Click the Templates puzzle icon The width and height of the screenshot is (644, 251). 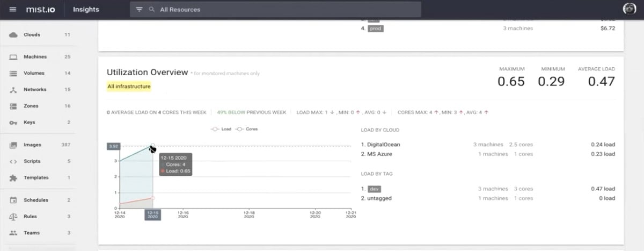(13, 178)
